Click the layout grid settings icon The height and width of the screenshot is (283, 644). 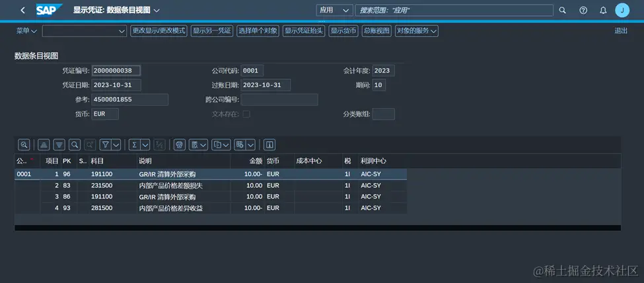pos(240,144)
